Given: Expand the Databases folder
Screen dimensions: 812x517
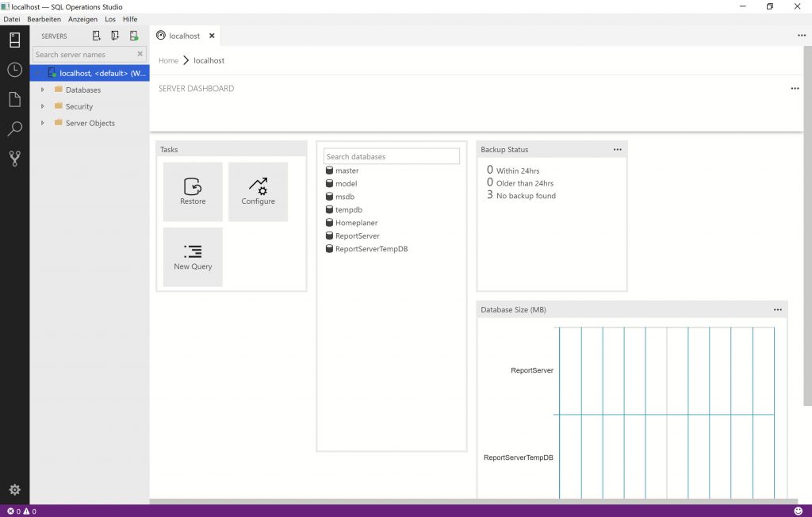Looking at the screenshot, I should coord(43,90).
